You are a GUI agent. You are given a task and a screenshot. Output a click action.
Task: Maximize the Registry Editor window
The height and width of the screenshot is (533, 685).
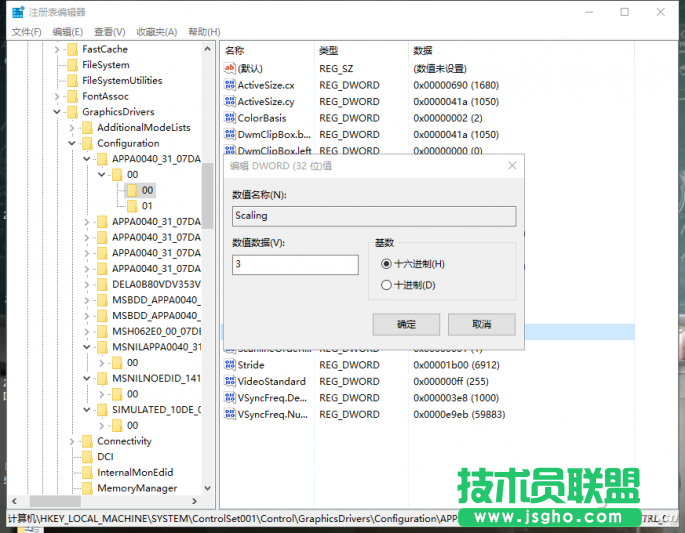coord(625,12)
